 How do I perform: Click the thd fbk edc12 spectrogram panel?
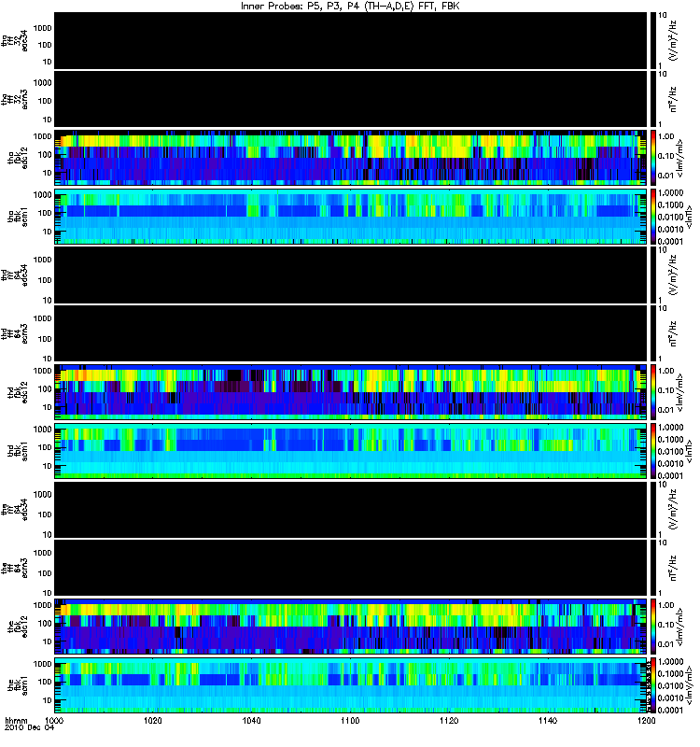351,392
